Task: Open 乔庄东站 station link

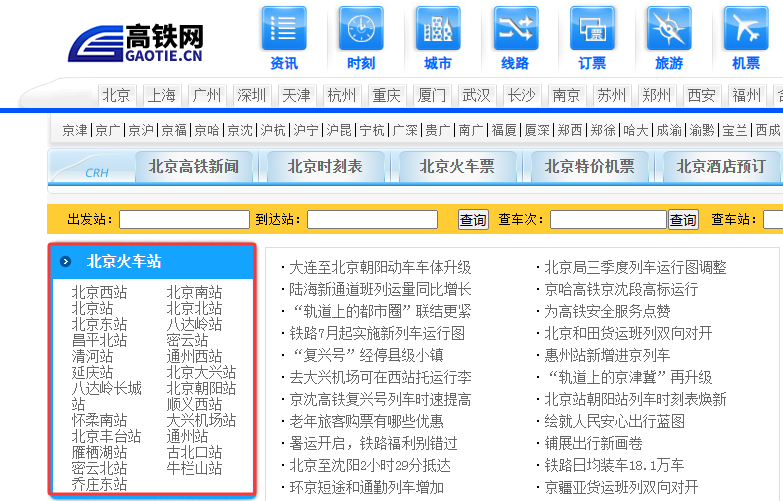Action: (99, 484)
